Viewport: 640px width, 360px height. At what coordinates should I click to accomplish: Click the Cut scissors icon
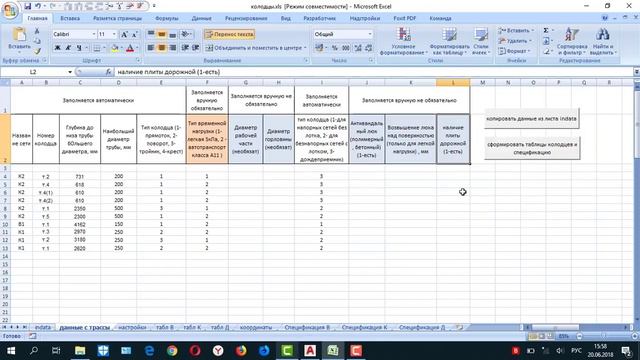tap(37, 31)
